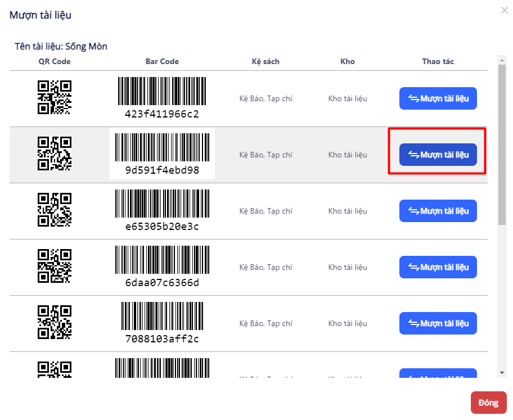The width and height of the screenshot is (513, 420).
Task: Borrow the copy with barcode e65305b20e3c
Action: click(x=438, y=211)
